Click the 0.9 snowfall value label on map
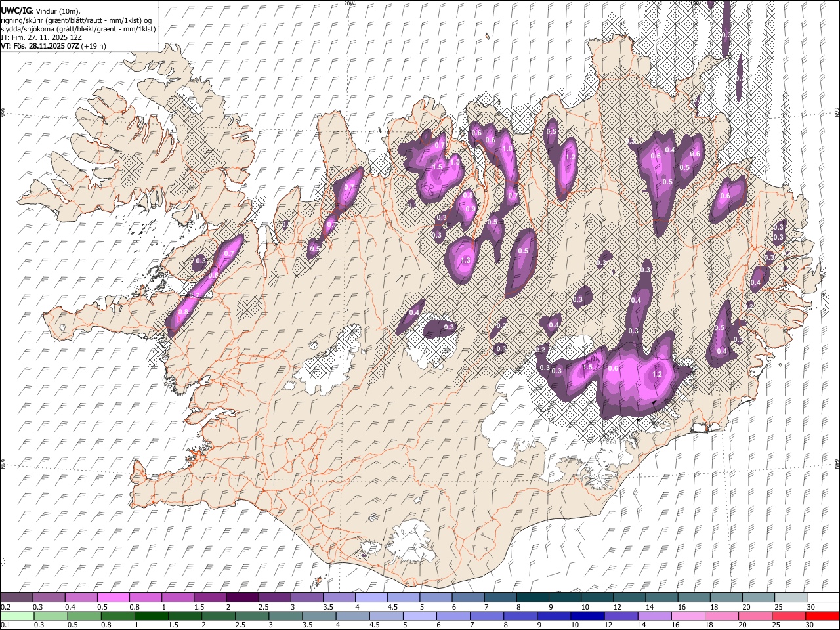 point(470,209)
